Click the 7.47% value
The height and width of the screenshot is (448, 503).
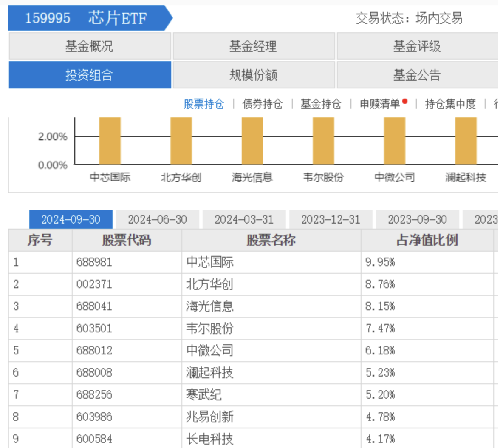pos(380,329)
